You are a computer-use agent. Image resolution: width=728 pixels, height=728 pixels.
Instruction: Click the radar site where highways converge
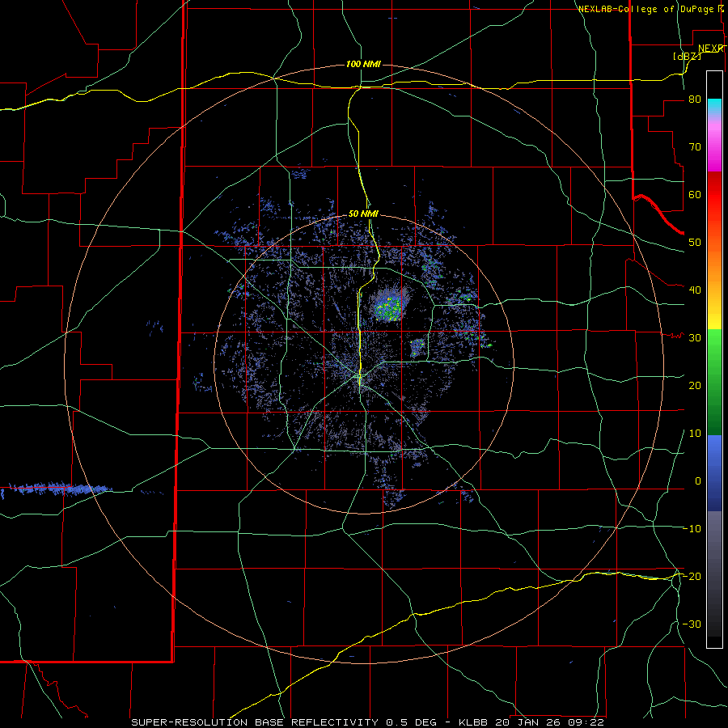[x=359, y=375]
